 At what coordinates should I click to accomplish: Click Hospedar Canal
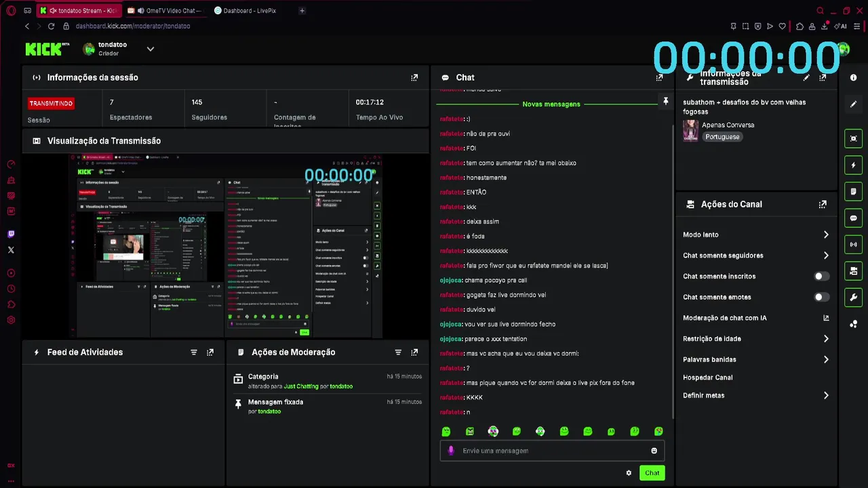click(708, 378)
